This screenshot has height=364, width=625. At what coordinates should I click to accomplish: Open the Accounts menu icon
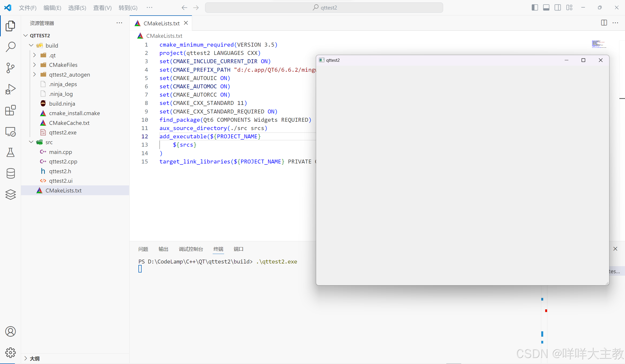point(10,332)
